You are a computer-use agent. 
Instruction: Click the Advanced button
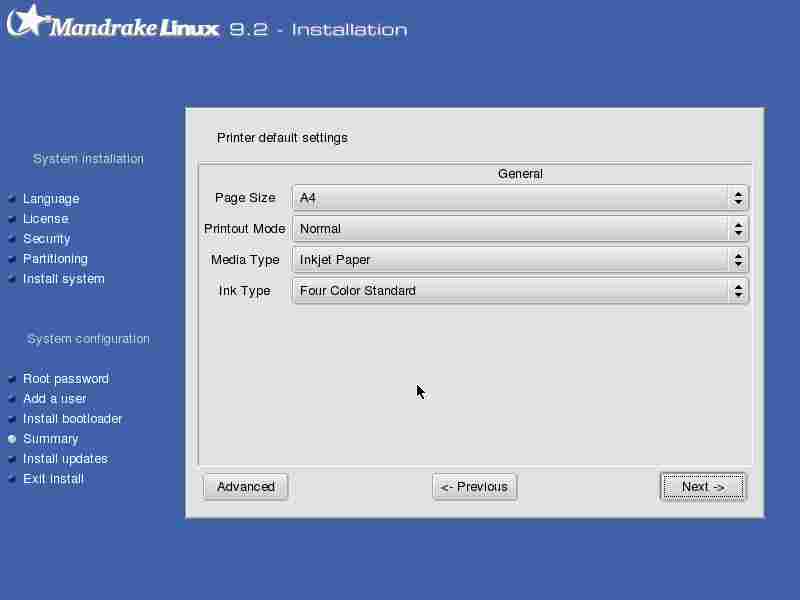click(x=245, y=487)
